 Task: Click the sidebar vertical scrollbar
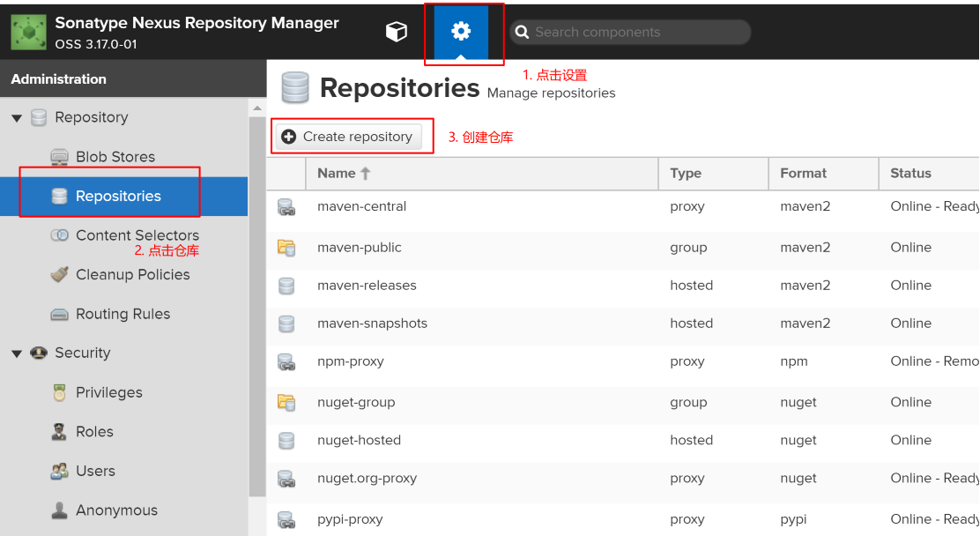[256, 307]
